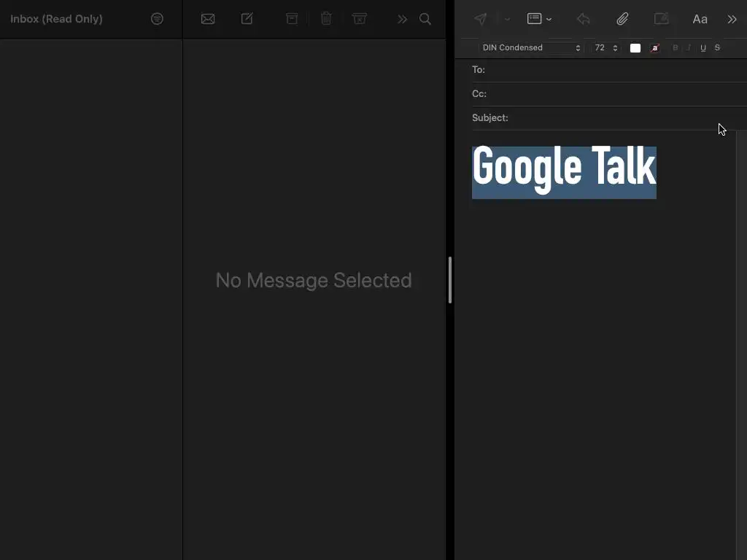Open the mail Search magnifier

(x=425, y=19)
